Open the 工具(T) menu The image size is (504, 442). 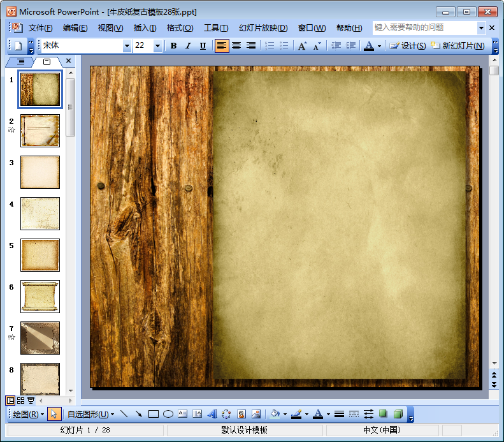216,28
